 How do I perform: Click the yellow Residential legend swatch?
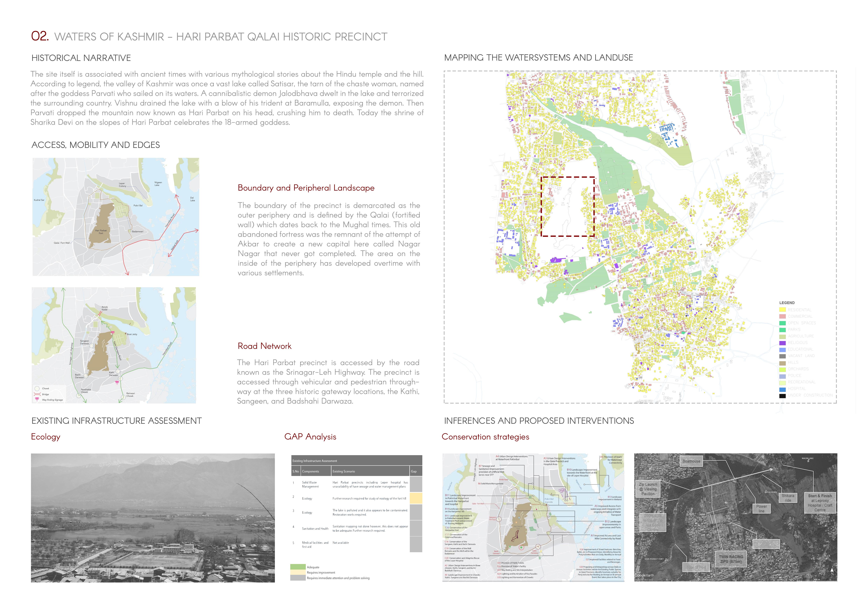(x=782, y=310)
